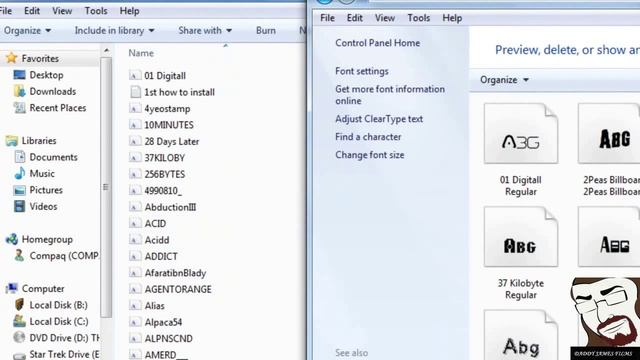This screenshot has width=640, height=360.
Task: Open the View menu in Explorer window
Action: click(x=62, y=11)
